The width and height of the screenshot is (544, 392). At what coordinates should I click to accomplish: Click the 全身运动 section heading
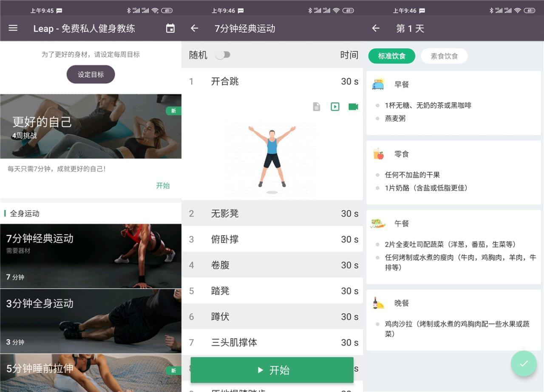[25, 213]
